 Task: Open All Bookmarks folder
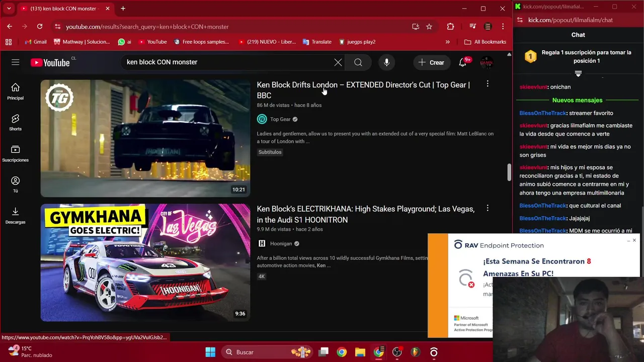tap(485, 42)
